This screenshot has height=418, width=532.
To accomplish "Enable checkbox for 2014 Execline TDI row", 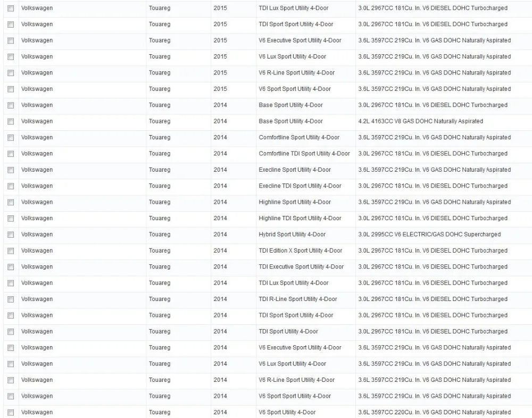I will point(11,186).
